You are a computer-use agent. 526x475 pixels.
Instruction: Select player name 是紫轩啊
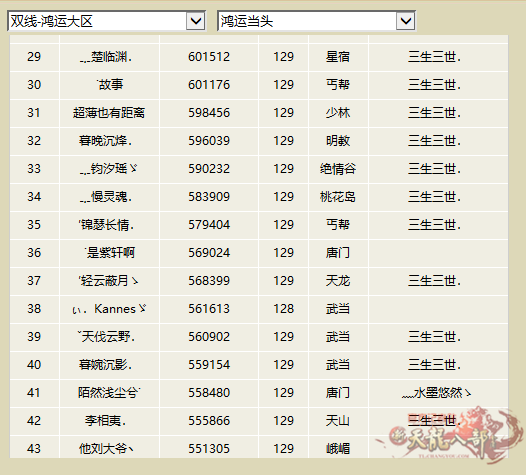click(110, 253)
